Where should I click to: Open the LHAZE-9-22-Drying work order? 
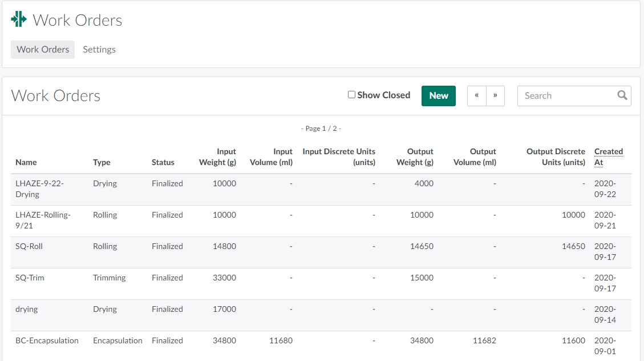pos(39,189)
